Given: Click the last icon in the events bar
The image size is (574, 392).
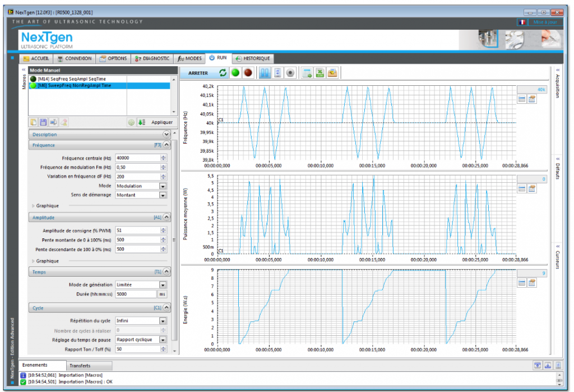Looking at the screenshot, I should (x=558, y=365).
